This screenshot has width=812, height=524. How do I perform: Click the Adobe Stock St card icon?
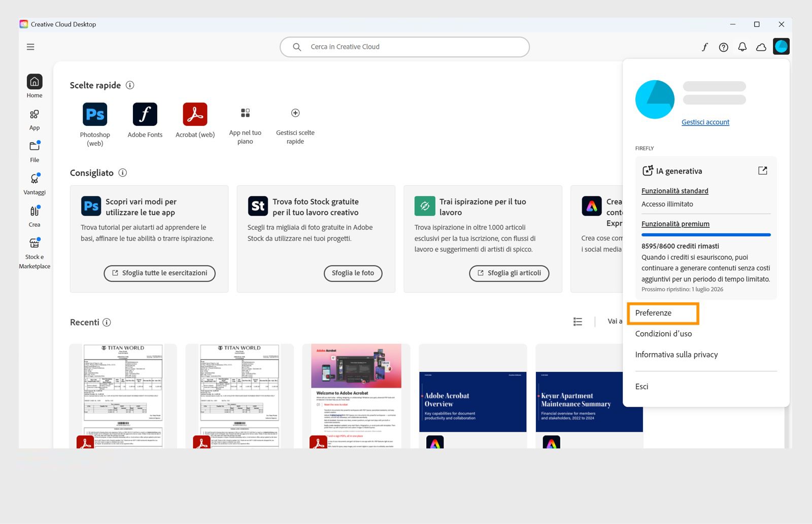point(258,206)
